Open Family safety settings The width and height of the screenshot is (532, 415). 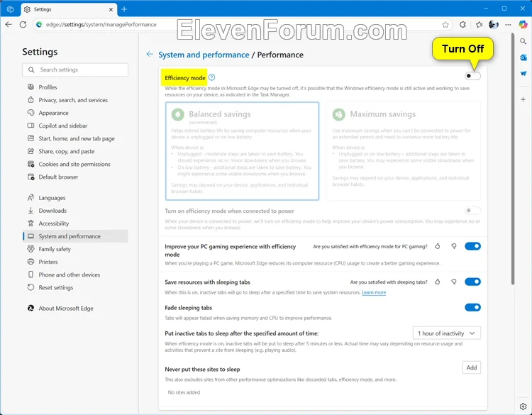75,249
